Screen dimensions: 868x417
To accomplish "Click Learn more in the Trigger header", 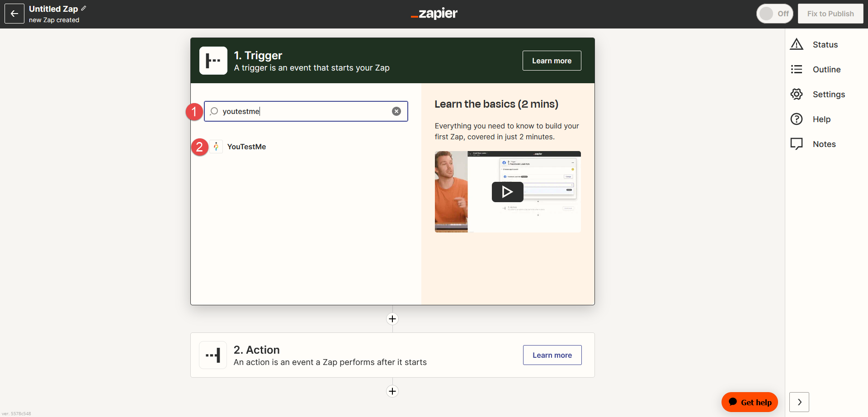I will coord(552,61).
